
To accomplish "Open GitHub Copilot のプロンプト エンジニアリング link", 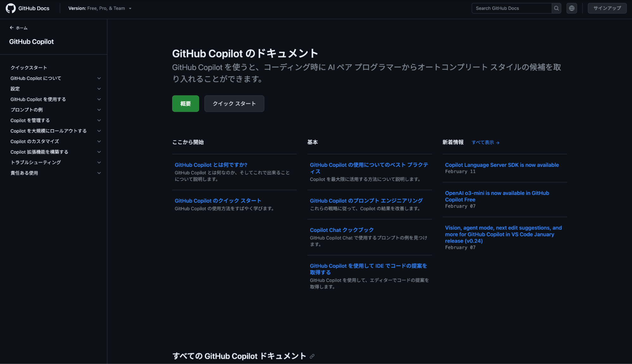I will click(366, 201).
